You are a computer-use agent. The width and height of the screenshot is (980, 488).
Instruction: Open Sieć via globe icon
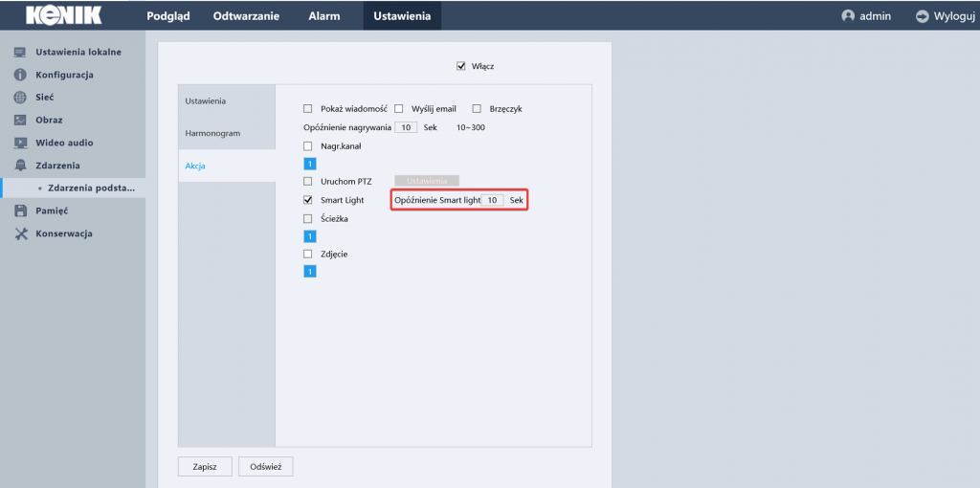point(19,98)
